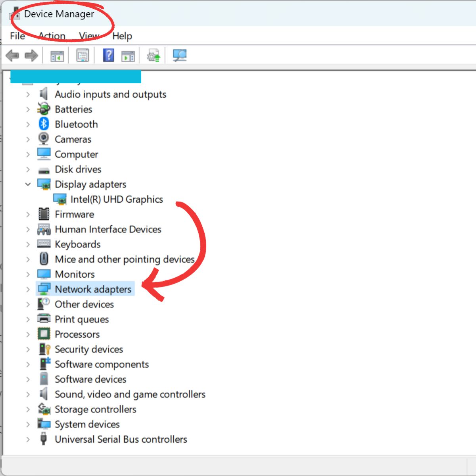Select the Keyboards label
476x476 pixels.
78,244
